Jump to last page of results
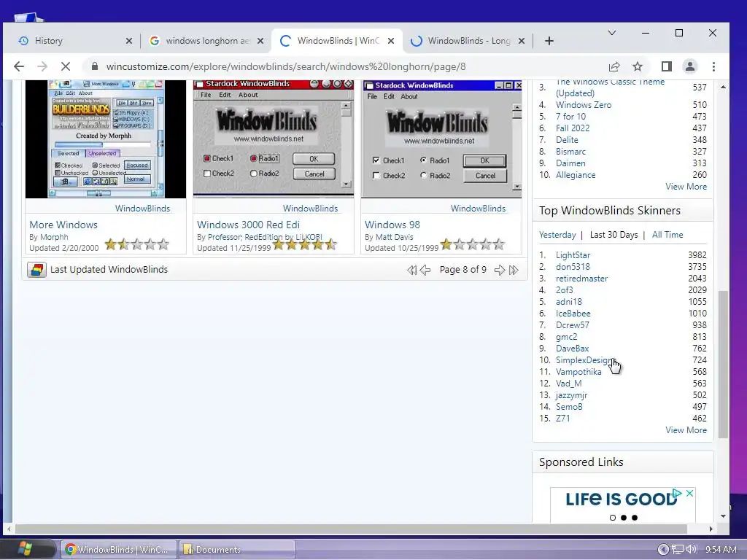This screenshot has height=560, width=747. (514, 271)
